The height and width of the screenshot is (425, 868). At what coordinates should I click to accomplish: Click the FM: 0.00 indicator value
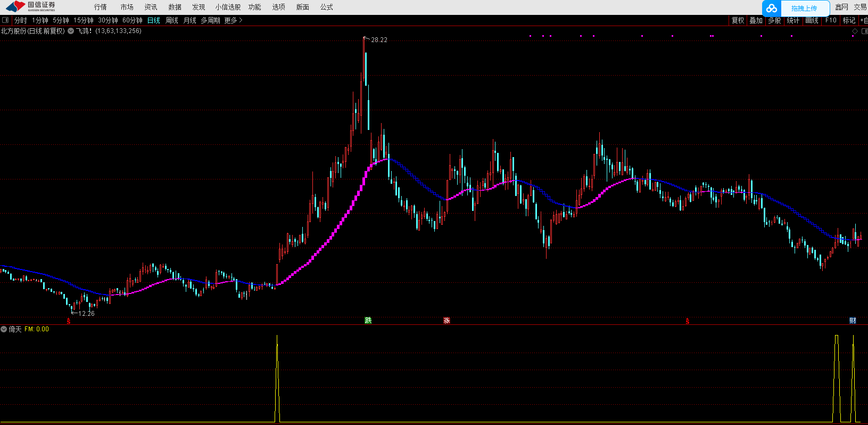(37, 329)
